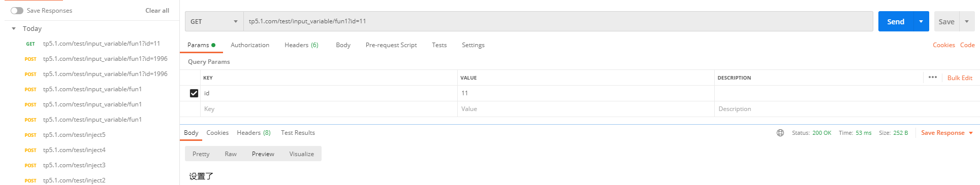Click the request URL input field

pos(558,21)
